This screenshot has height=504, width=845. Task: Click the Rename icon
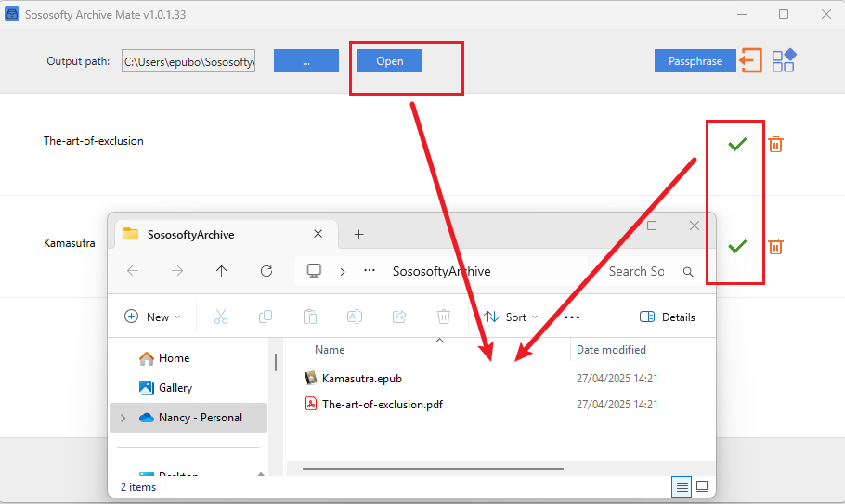point(355,317)
